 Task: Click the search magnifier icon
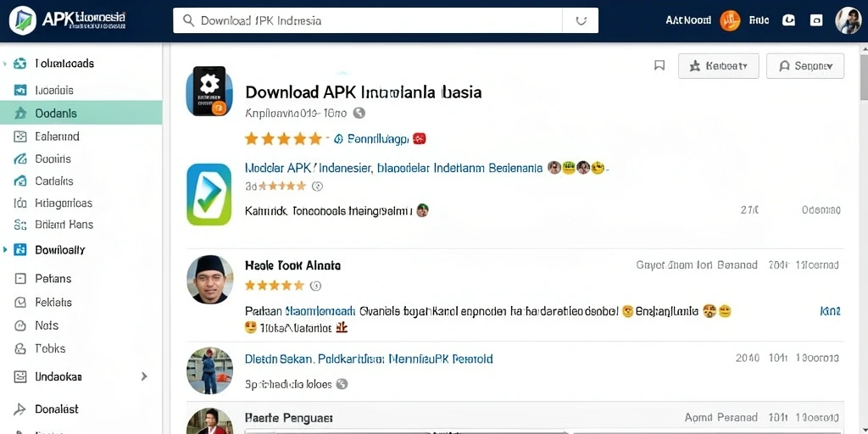click(189, 20)
